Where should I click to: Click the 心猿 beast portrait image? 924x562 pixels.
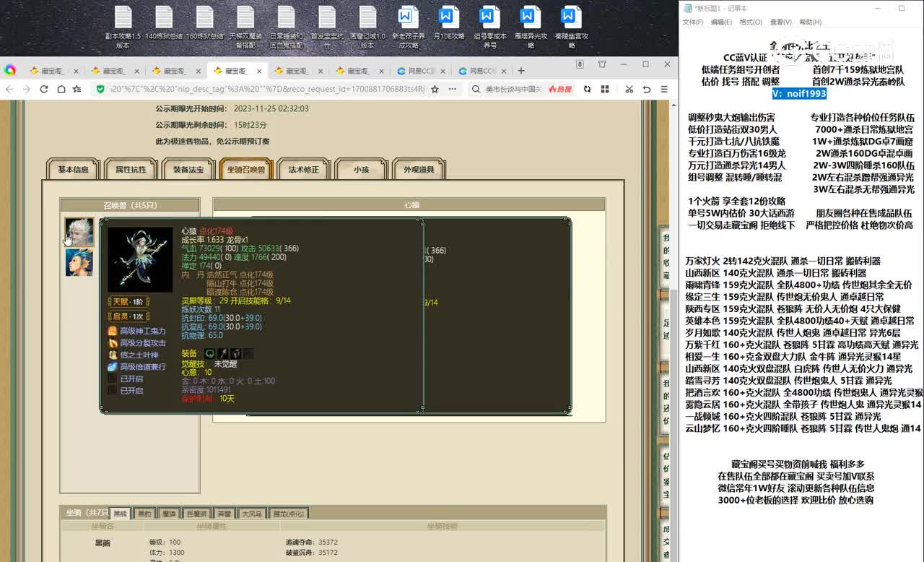(140, 260)
